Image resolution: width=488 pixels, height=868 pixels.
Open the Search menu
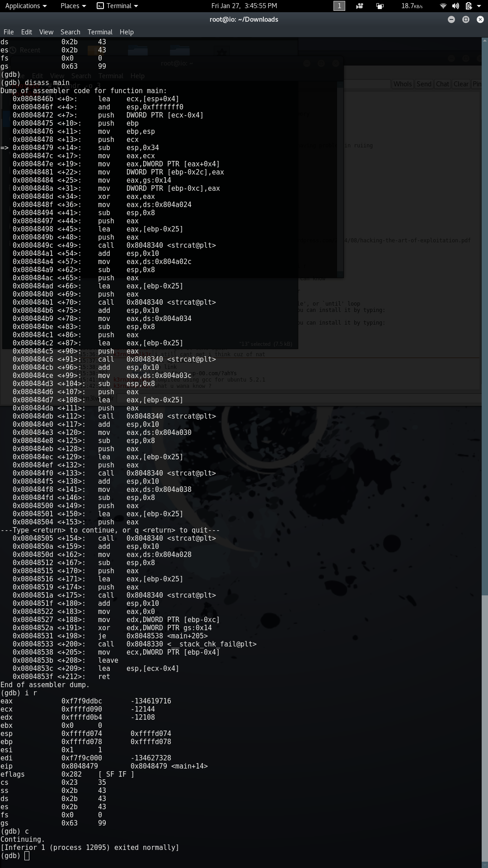(70, 32)
